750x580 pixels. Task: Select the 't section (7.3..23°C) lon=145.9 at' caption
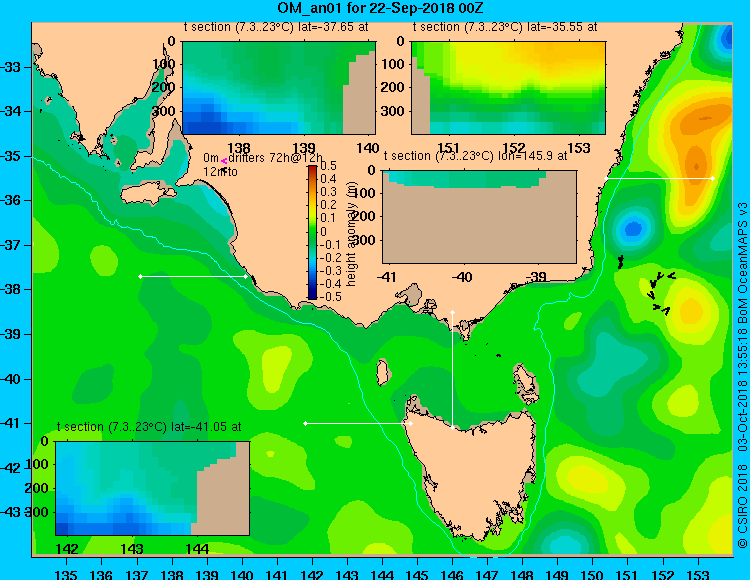(x=475, y=156)
